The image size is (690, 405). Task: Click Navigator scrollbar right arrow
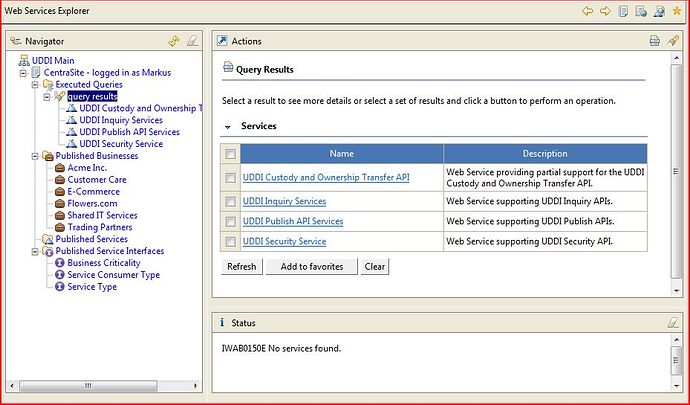click(x=195, y=386)
